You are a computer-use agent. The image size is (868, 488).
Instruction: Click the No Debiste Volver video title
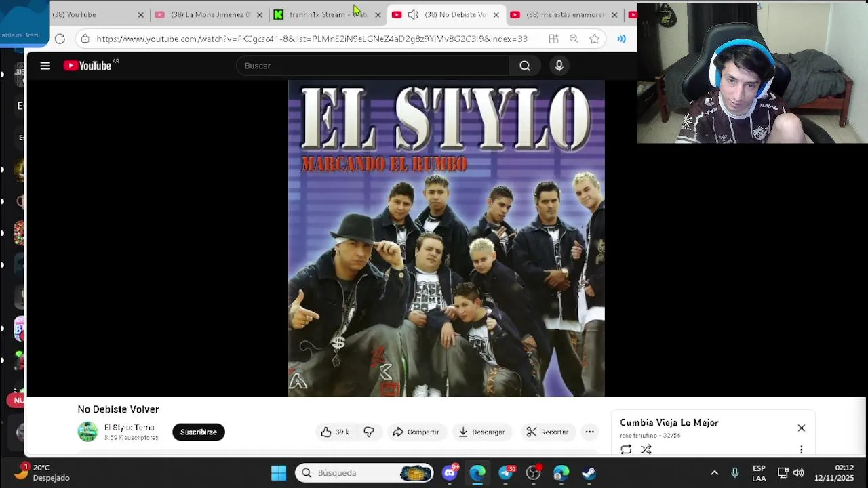[118, 409]
